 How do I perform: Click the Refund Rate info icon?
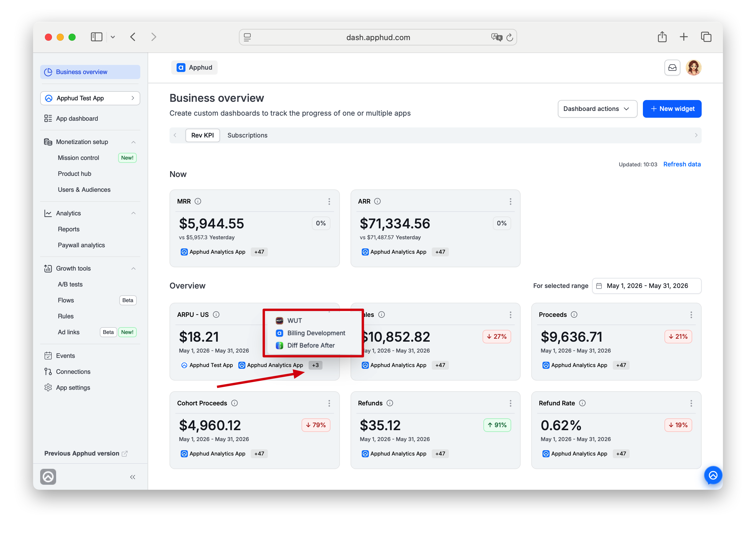582,403
